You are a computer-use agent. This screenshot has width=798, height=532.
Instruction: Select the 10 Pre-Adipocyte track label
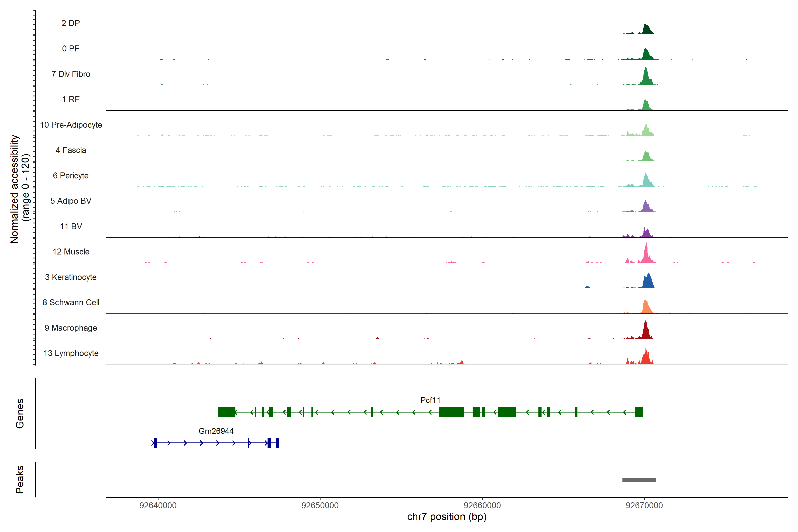pyautogui.click(x=71, y=125)
